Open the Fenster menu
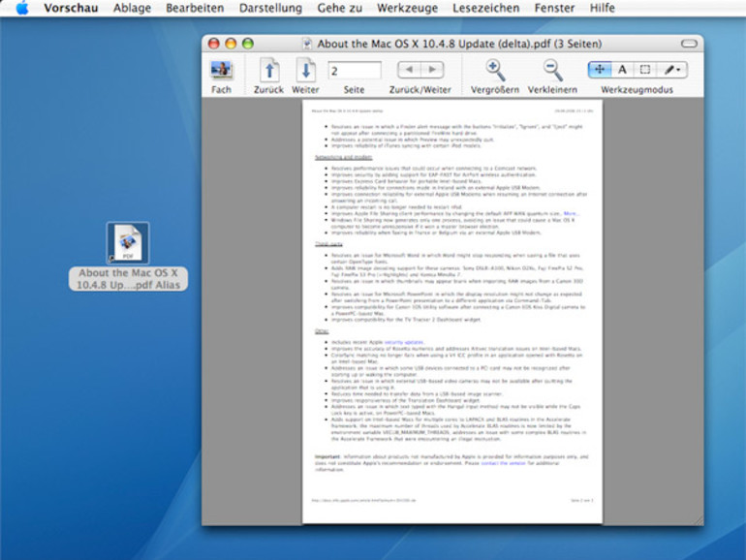 (x=555, y=8)
